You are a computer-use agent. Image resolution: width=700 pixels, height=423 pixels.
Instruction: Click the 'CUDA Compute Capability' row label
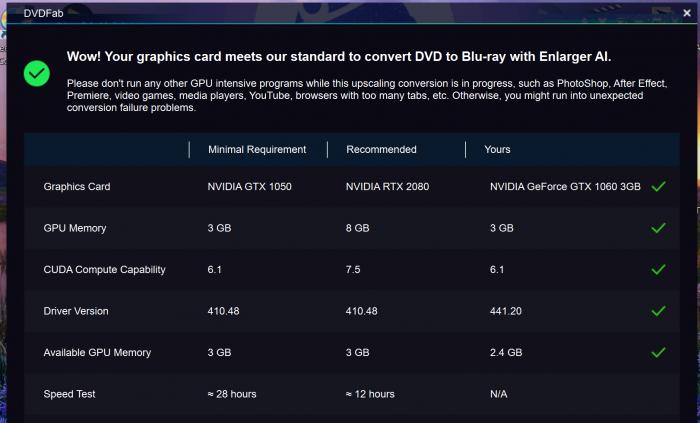click(x=104, y=270)
